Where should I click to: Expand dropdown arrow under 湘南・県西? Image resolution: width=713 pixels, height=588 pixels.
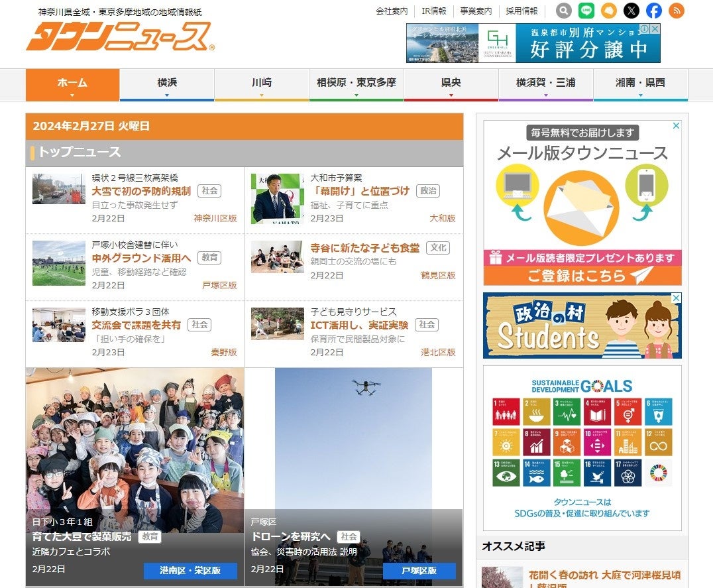click(640, 95)
